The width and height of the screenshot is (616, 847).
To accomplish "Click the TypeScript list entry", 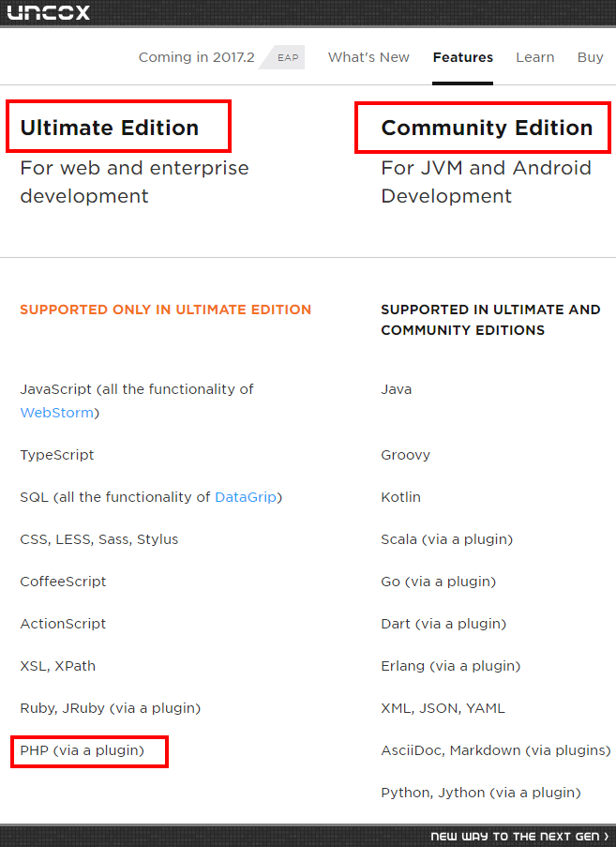I will (56, 455).
